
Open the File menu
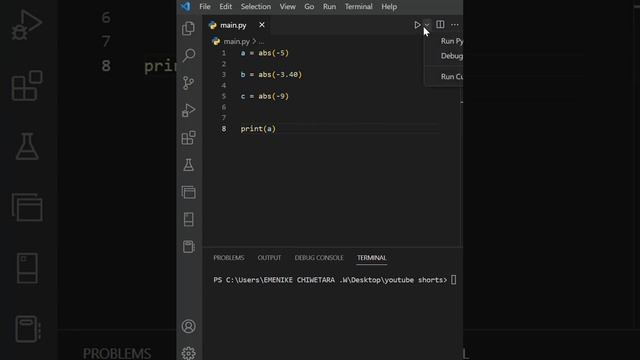205,7
